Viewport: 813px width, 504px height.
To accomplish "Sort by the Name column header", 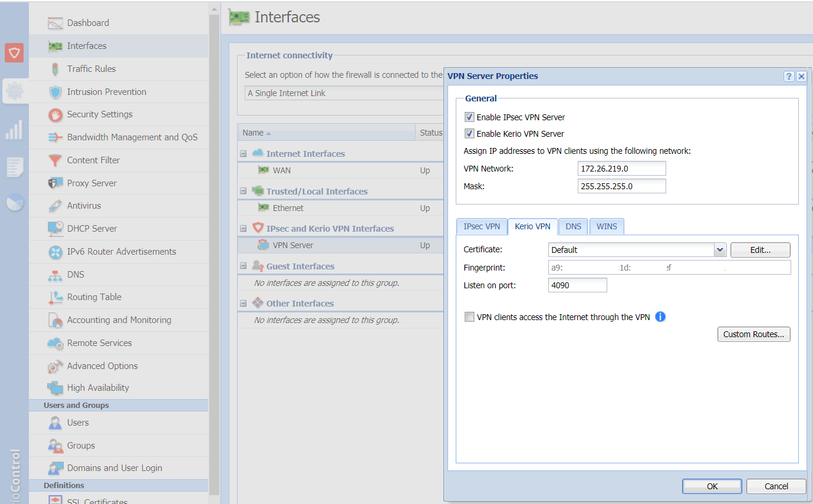I will tap(327, 133).
